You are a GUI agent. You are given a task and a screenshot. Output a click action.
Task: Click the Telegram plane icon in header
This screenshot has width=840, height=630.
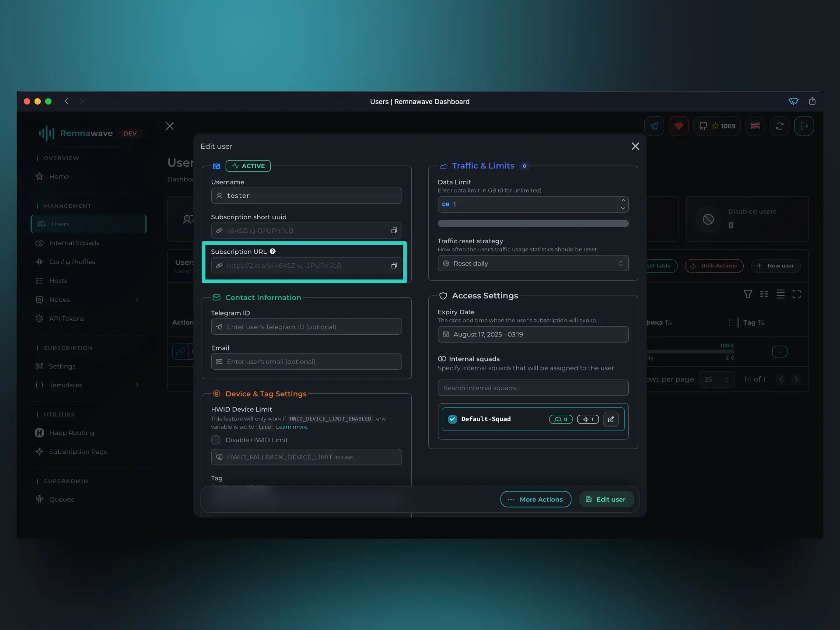(654, 126)
